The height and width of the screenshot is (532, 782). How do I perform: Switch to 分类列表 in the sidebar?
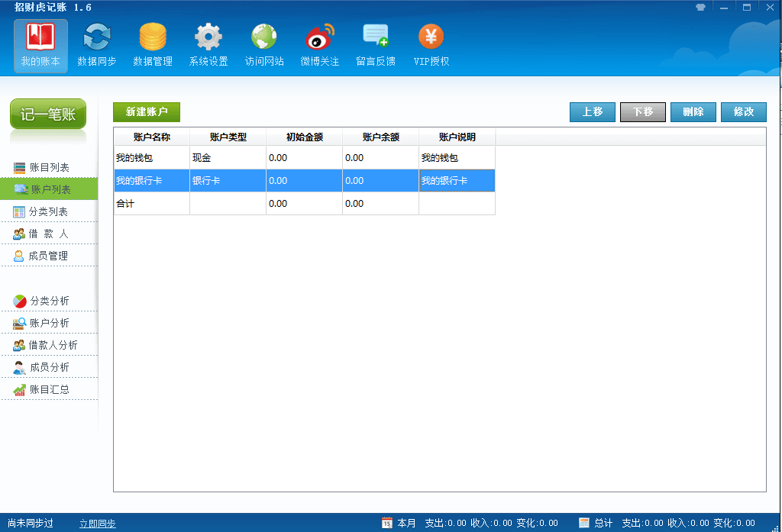(x=49, y=211)
